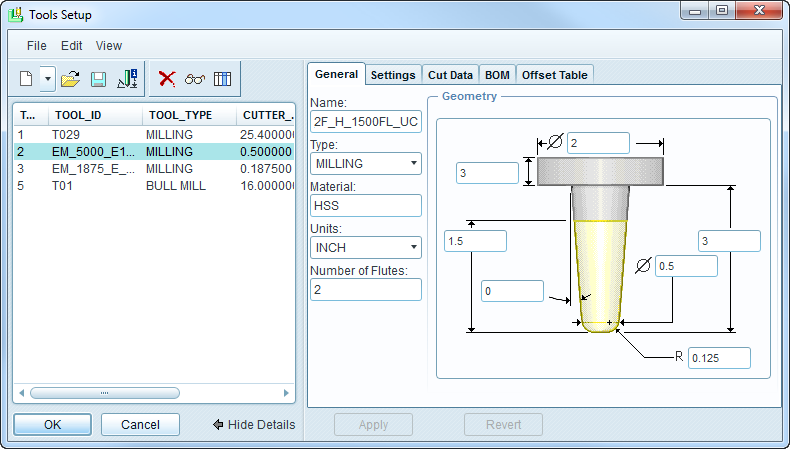This screenshot has width=790, height=449.
Task: Click the taper angle field with 0
Action: tap(512, 291)
